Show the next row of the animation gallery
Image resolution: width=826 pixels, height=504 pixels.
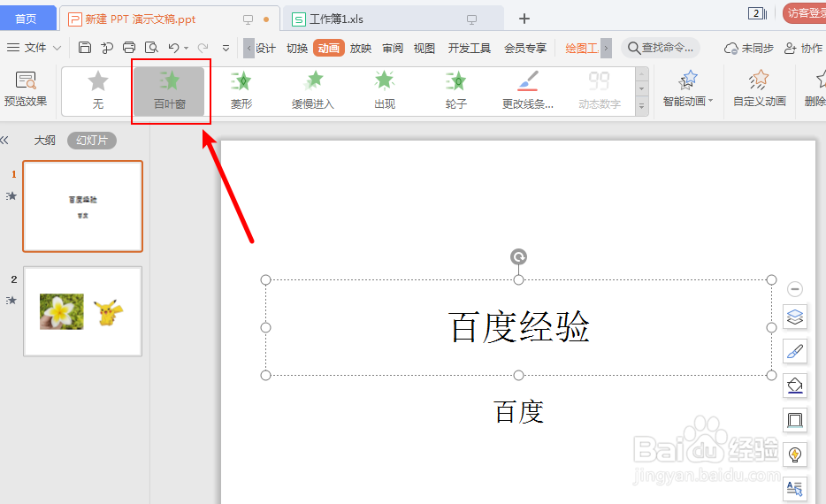click(642, 89)
